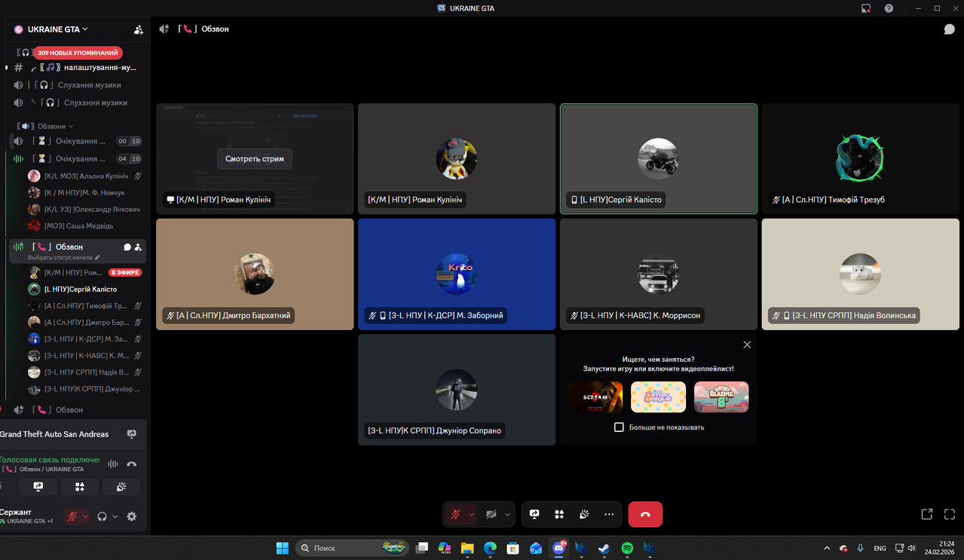Image resolution: width=964 pixels, height=560 pixels.
Task: Launch the Scream game thumbnail
Action: click(595, 397)
